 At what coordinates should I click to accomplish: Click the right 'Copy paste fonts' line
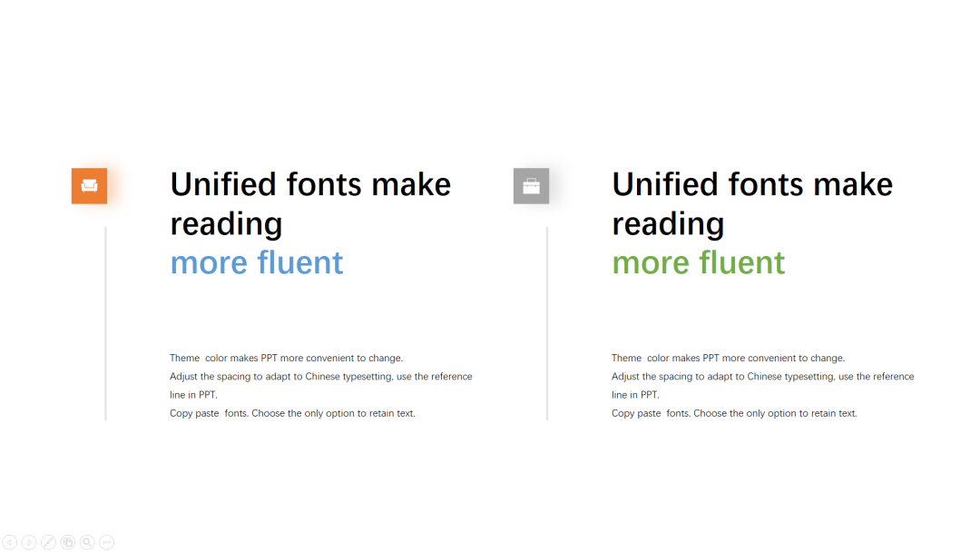click(734, 413)
